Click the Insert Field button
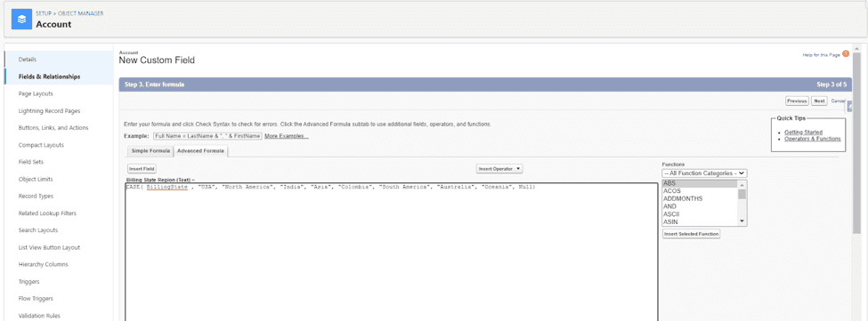 click(x=142, y=169)
